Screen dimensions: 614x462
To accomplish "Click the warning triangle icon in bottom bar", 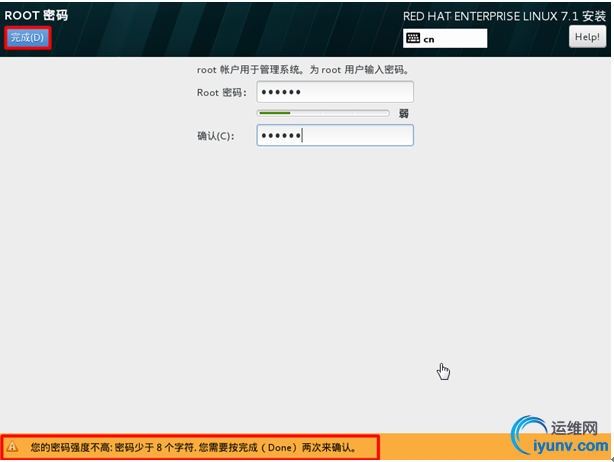I will point(12,446).
